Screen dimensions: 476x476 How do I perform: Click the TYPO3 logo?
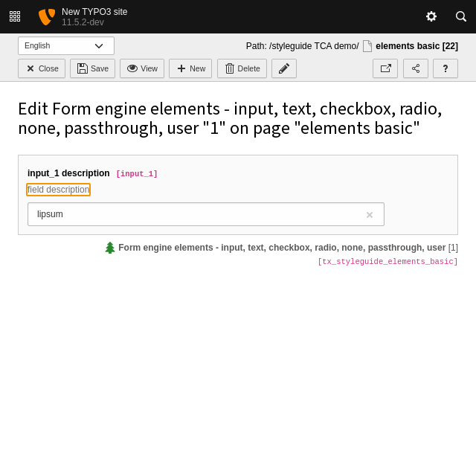coord(46,16)
